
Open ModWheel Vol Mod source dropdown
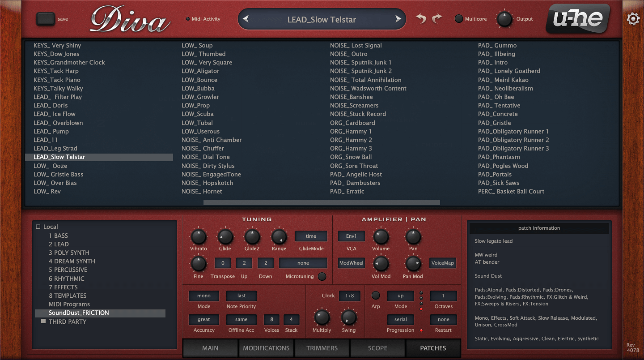pyautogui.click(x=352, y=263)
